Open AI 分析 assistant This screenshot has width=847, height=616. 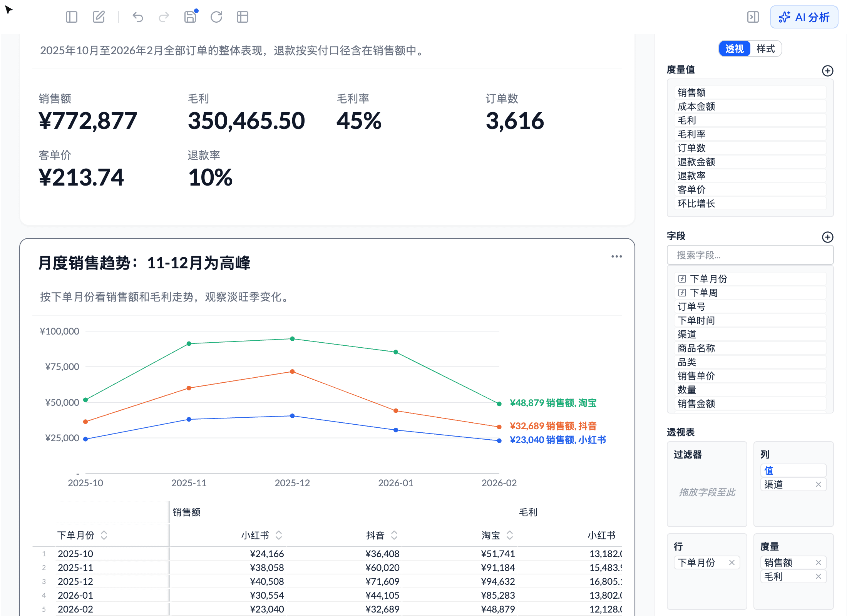click(804, 17)
